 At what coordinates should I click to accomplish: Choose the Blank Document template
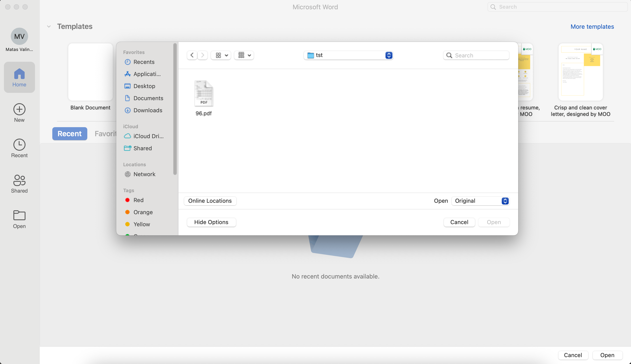coord(90,72)
